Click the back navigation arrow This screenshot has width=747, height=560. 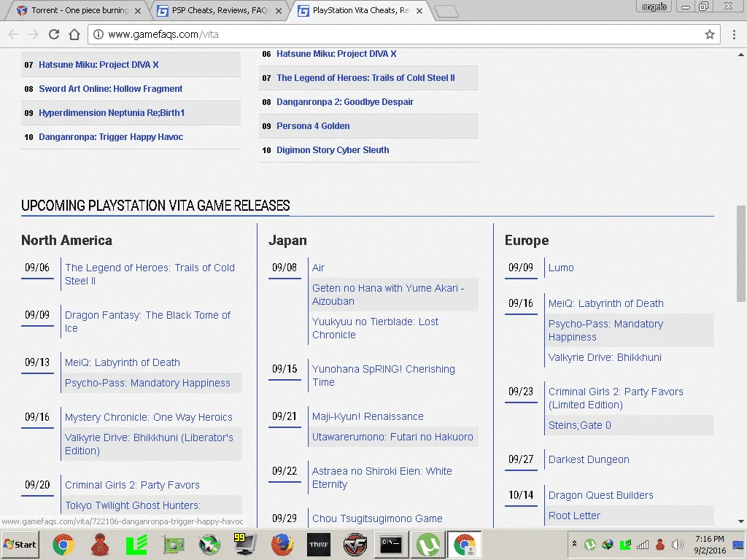13,34
